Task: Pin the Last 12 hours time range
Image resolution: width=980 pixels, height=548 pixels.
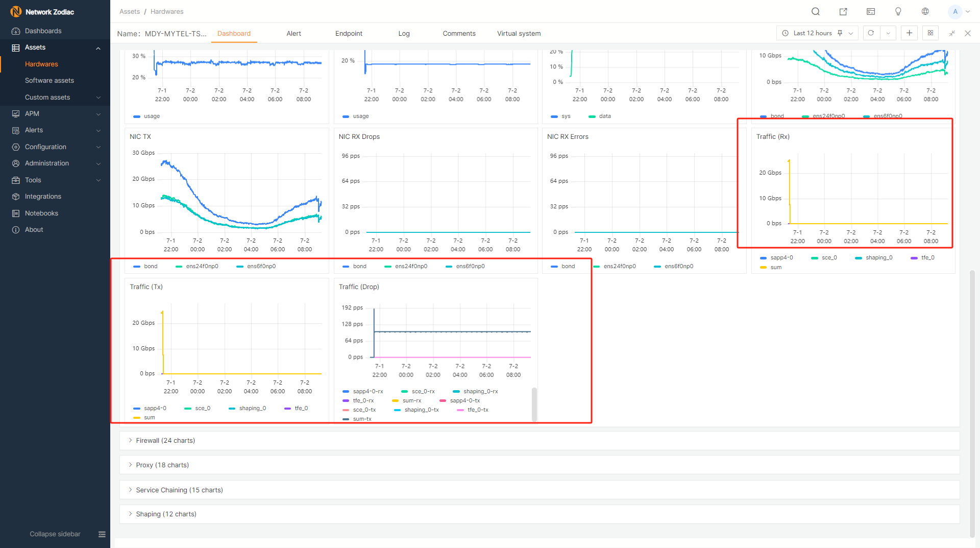Action: pos(840,33)
